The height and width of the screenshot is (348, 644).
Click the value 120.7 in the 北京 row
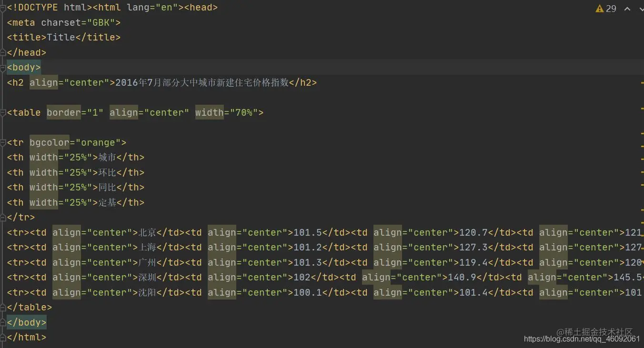pos(473,232)
